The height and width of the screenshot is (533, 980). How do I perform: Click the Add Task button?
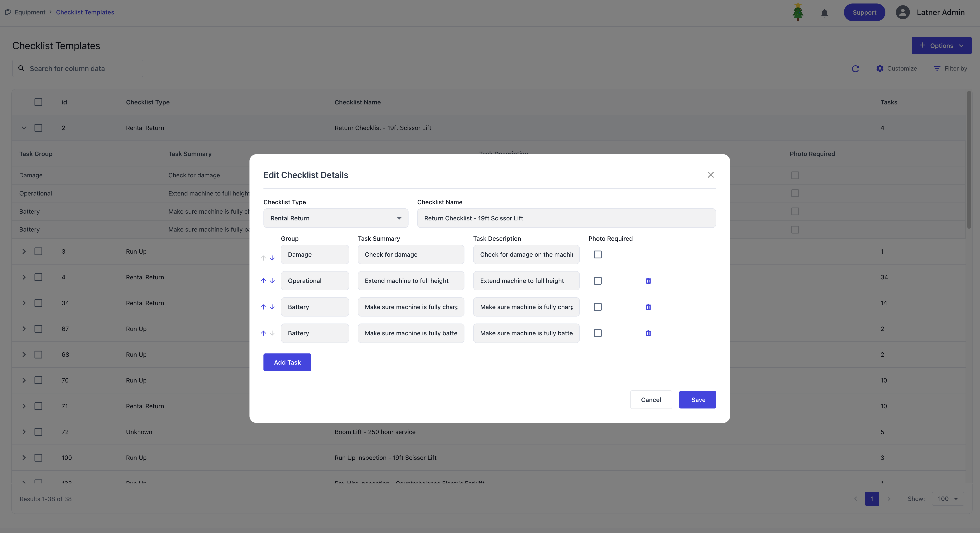tap(287, 362)
